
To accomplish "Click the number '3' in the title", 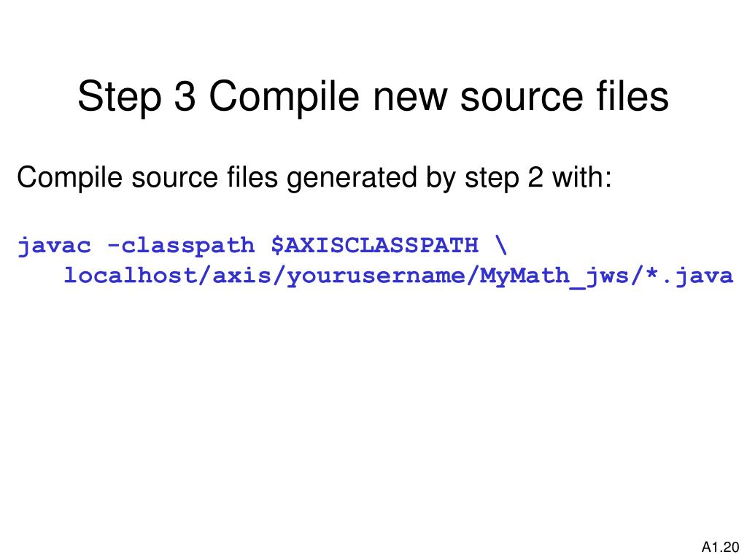I will point(185,97).
